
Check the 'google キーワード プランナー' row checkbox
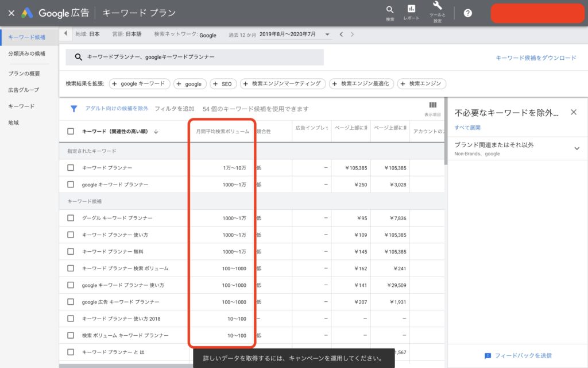point(71,185)
